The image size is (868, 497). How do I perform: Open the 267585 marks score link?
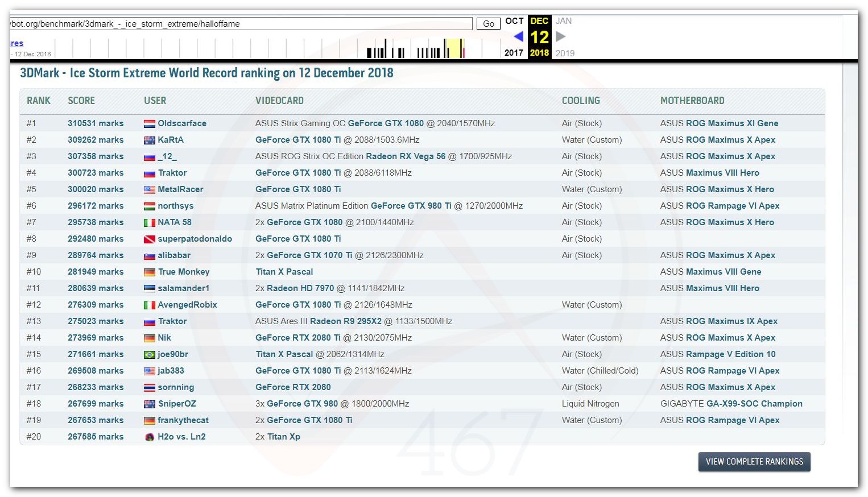[96, 437]
